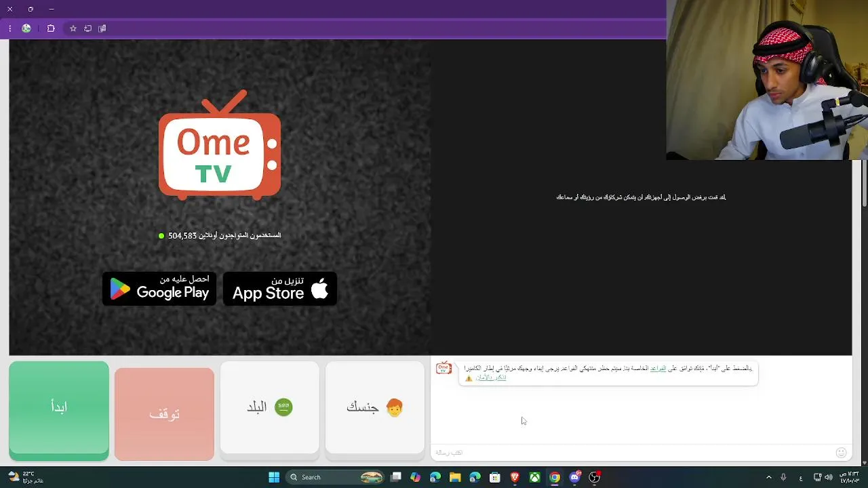Open the taskbar clock and date

(x=850, y=477)
